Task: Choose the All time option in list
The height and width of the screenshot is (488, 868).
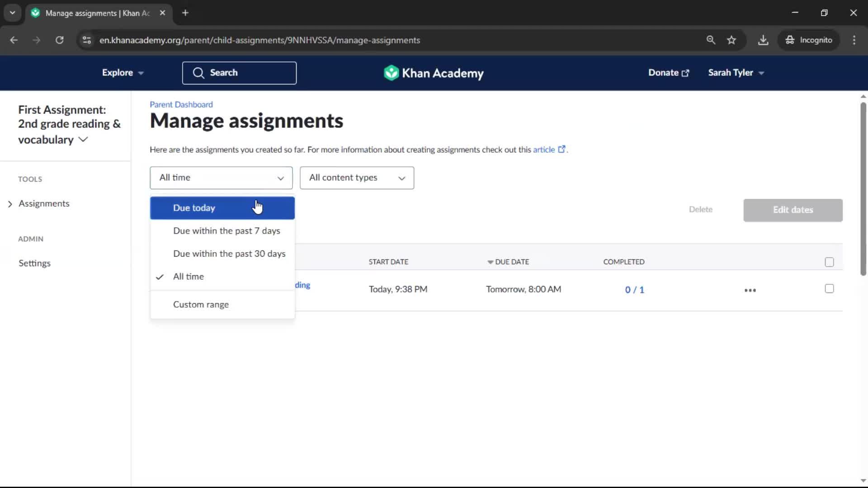Action: 222,277
